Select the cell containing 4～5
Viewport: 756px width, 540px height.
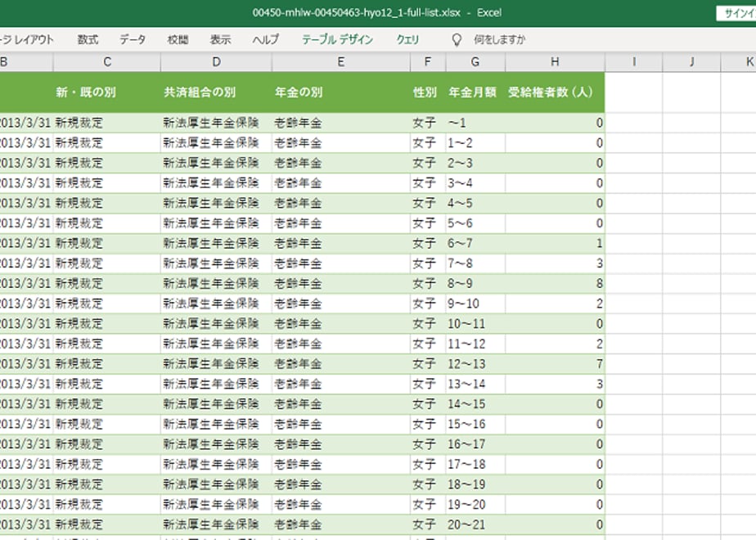point(475,204)
